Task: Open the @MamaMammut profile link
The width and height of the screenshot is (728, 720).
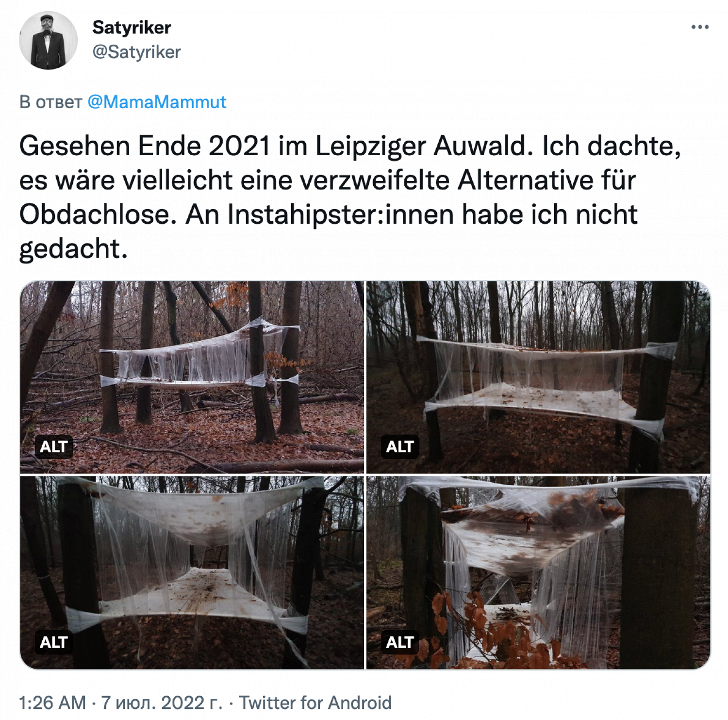Action: [x=157, y=102]
